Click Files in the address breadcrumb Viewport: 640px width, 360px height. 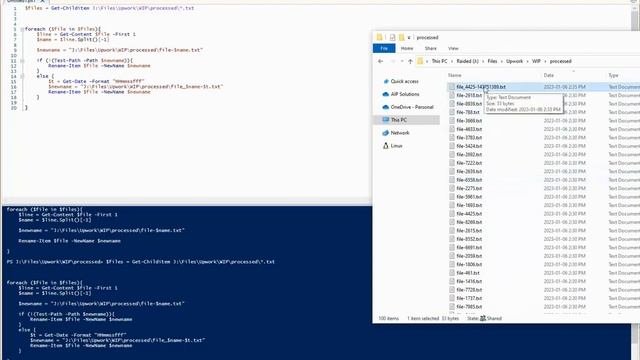click(x=492, y=61)
